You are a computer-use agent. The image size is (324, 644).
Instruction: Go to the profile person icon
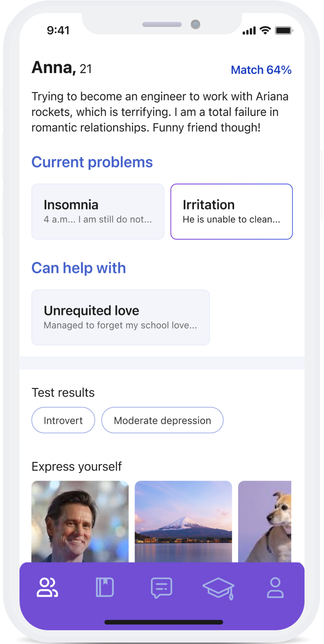point(275,588)
